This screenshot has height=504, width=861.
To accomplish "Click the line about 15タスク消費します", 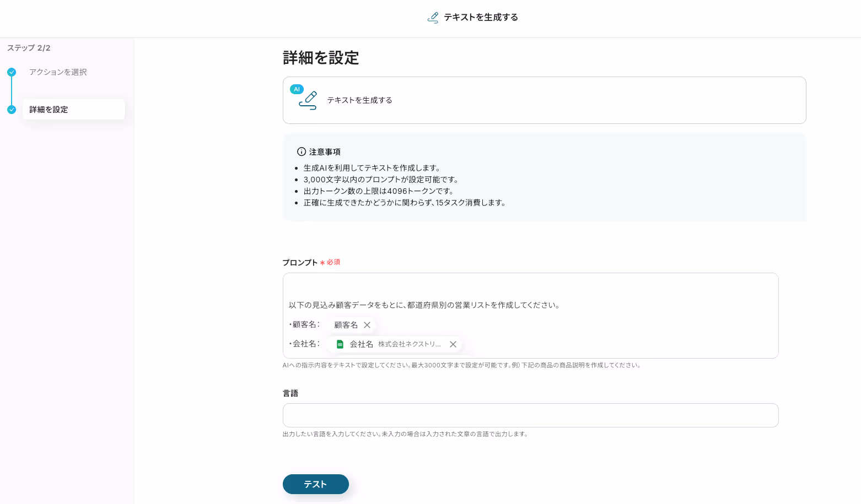I will (405, 203).
